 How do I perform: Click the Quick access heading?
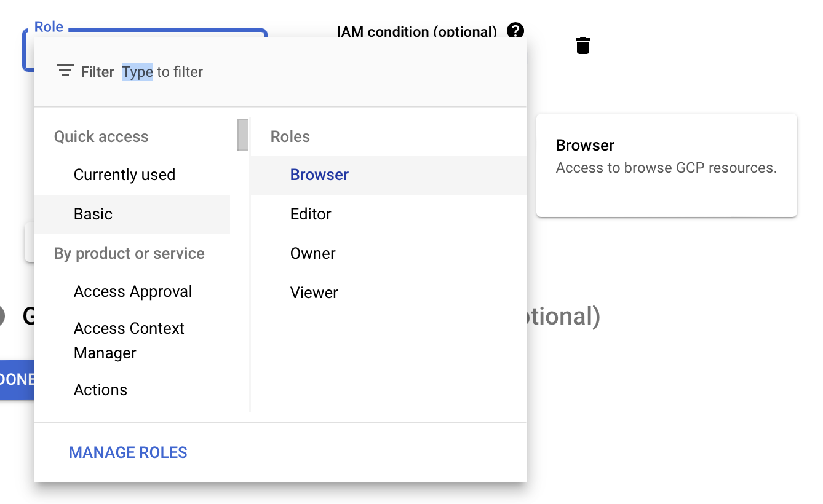pos(101,136)
